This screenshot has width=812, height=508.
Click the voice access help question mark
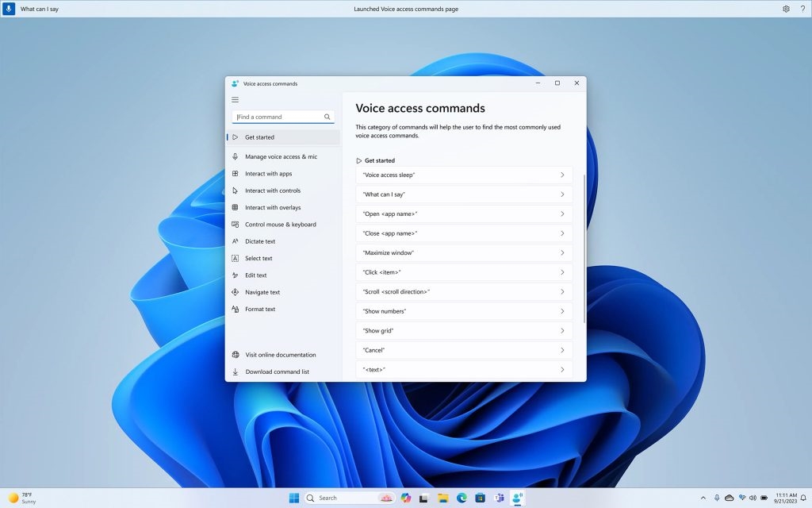802,9
